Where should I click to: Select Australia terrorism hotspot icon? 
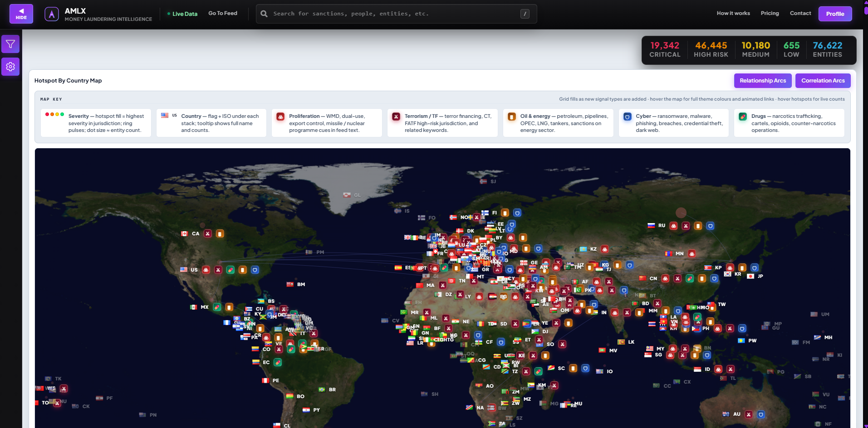[749, 414]
